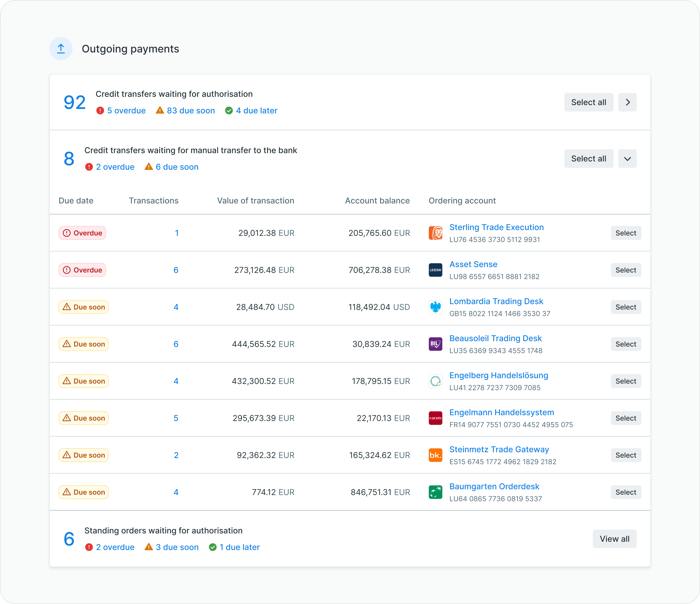Select all transfers waiting for authorisation

click(588, 102)
